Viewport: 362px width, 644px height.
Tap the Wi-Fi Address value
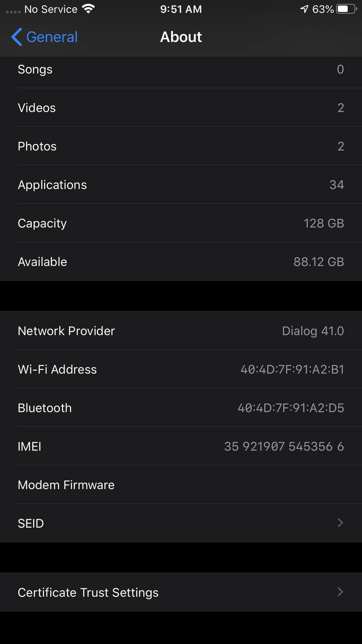coord(292,369)
